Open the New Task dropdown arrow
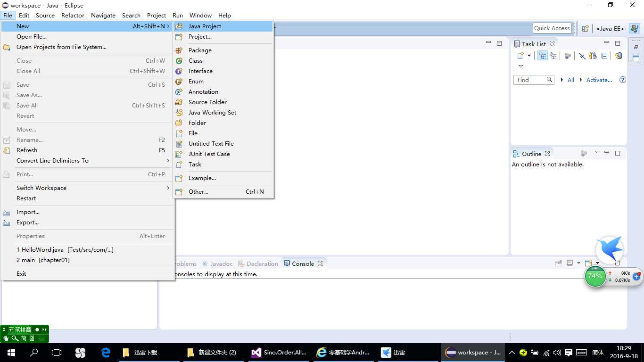Viewport: 644px width, 362px height. click(x=529, y=56)
